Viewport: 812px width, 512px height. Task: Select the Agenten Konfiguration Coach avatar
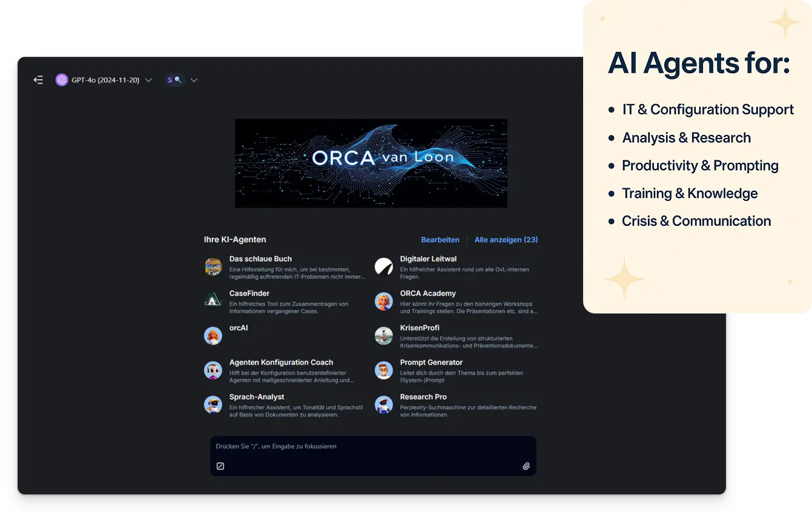(x=213, y=370)
